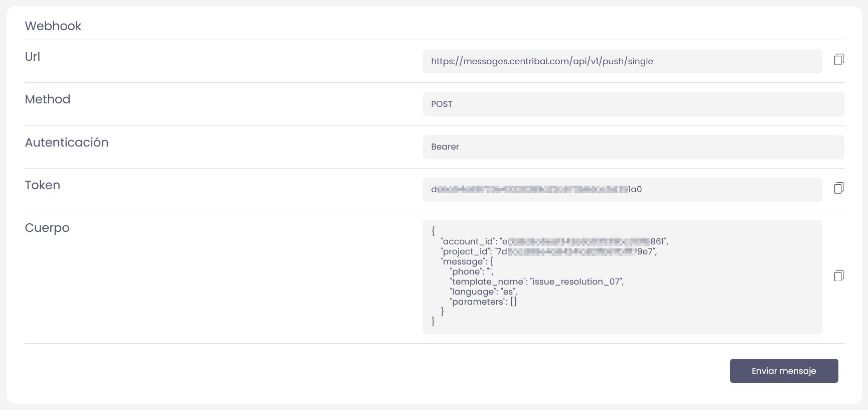Image resolution: width=868 pixels, height=410 pixels.
Task: Click the Url field with messages.centribal.com address
Action: point(622,61)
